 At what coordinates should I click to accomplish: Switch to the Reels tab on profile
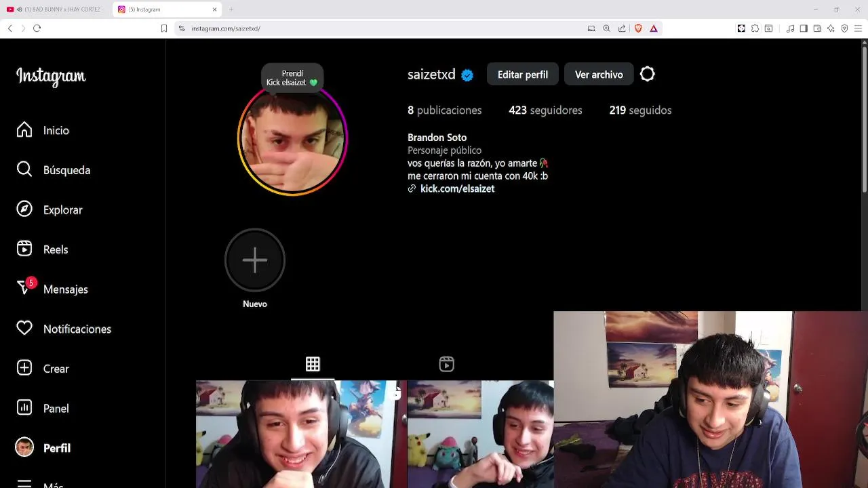pyautogui.click(x=446, y=364)
